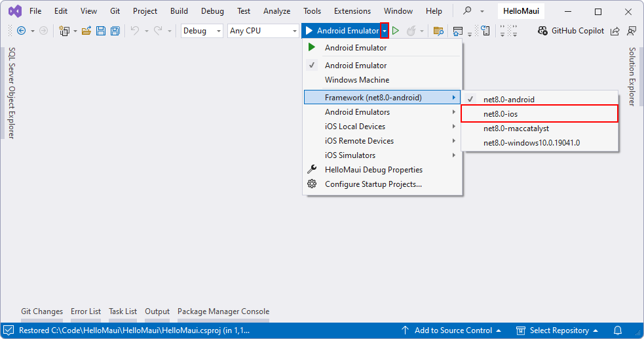Switch to the Task List tab
The width and height of the screenshot is (644, 339).
coord(123,311)
